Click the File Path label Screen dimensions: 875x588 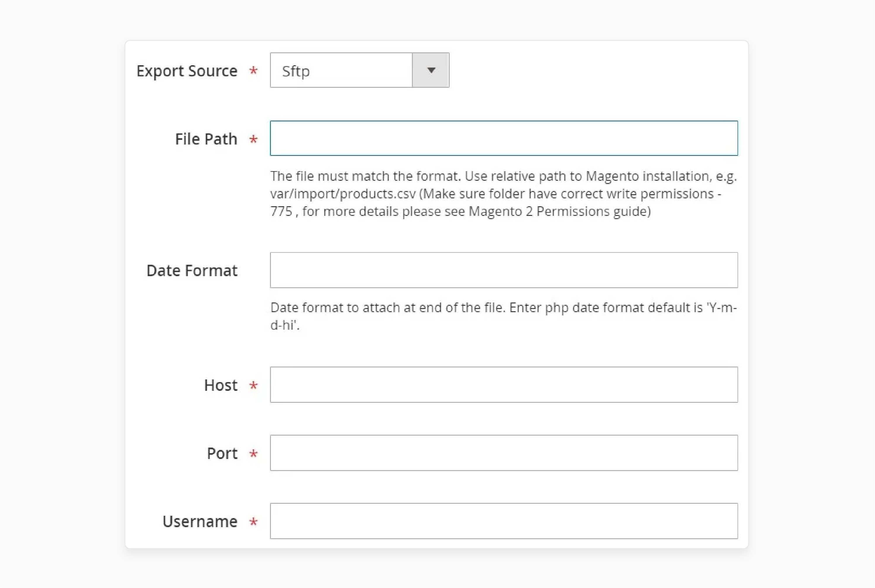coord(206,139)
